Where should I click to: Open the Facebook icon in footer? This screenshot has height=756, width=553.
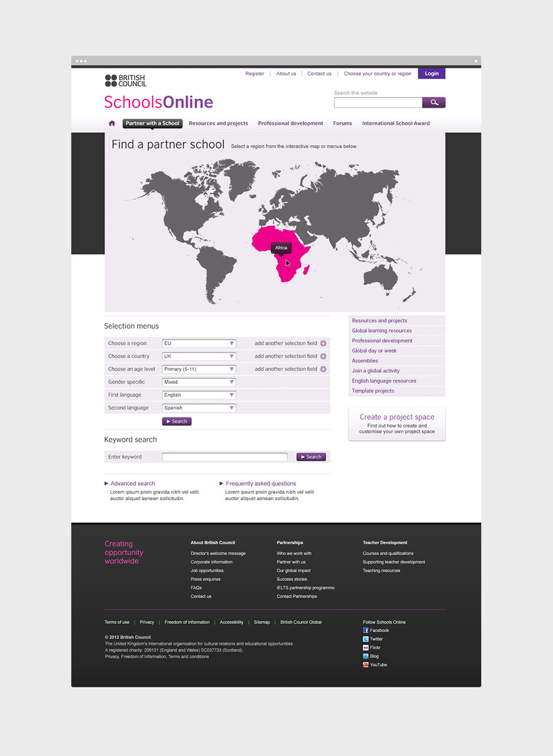click(x=365, y=630)
